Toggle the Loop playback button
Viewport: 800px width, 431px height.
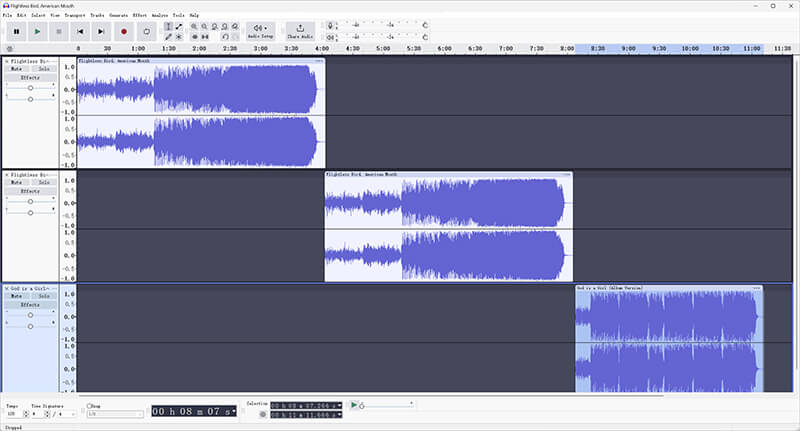(146, 32)
